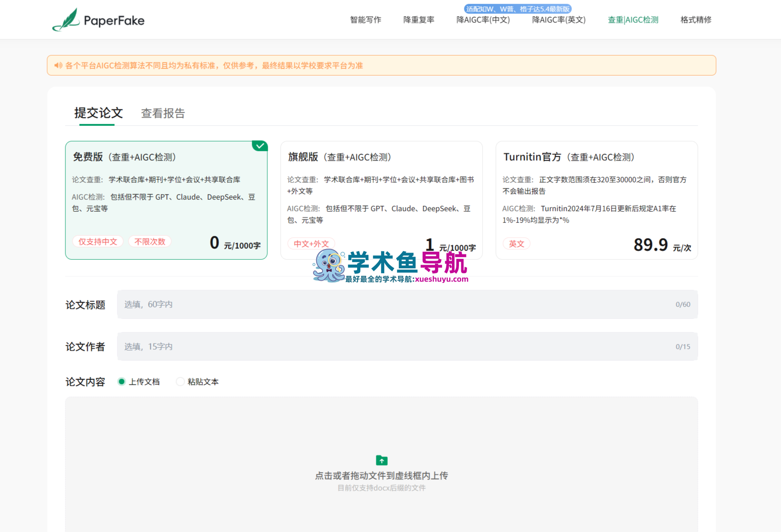Click the green upload folder icon

[382, 460]
